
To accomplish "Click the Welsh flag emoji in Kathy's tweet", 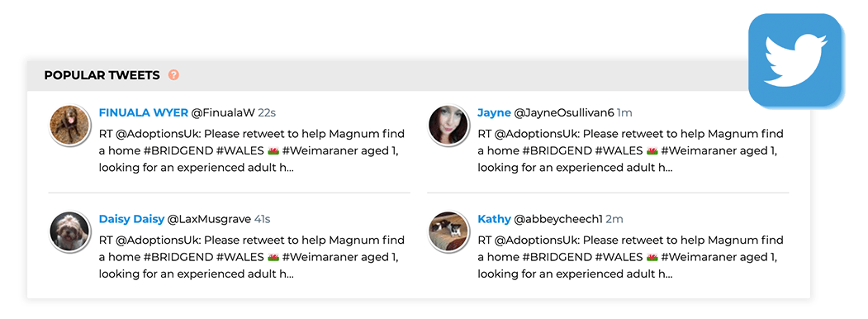I will click(x=652, y=258).
